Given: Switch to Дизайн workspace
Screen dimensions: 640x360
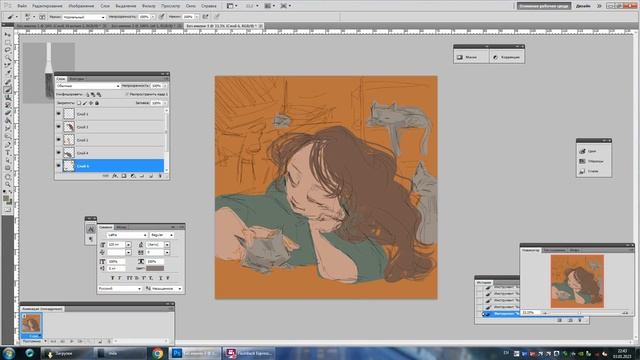Looking at the screenshot, I should point(583,6).
